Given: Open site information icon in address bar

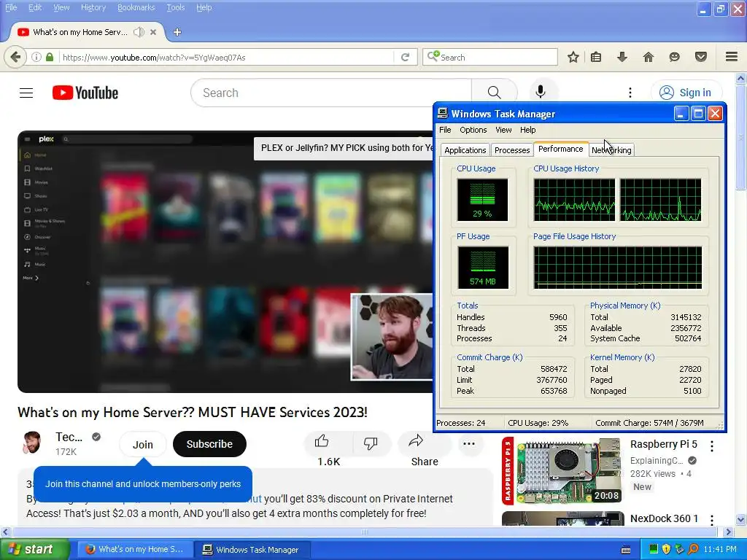Looking at the screenshot, I should (x=36, y=57).
